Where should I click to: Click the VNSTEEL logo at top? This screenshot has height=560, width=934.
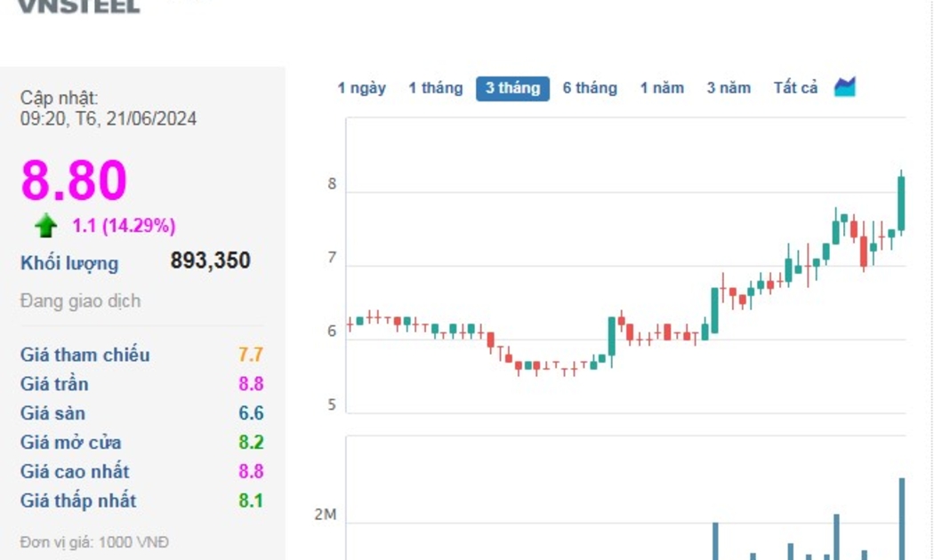click(x=78, y=6)
